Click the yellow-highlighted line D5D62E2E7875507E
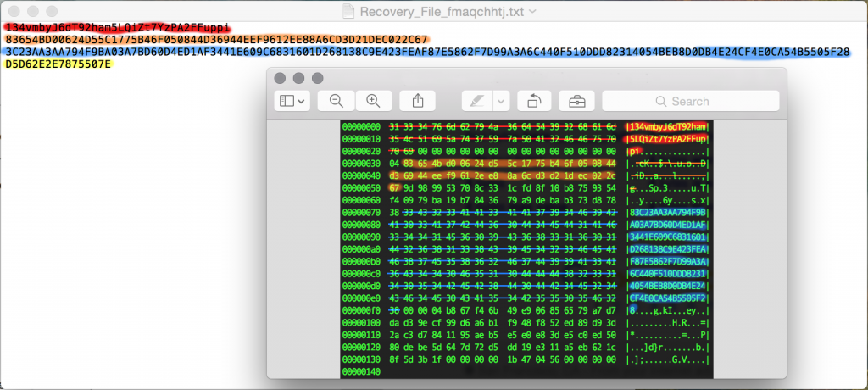The width and height of the screenshot is (868, 390). (x=58, y=64)
